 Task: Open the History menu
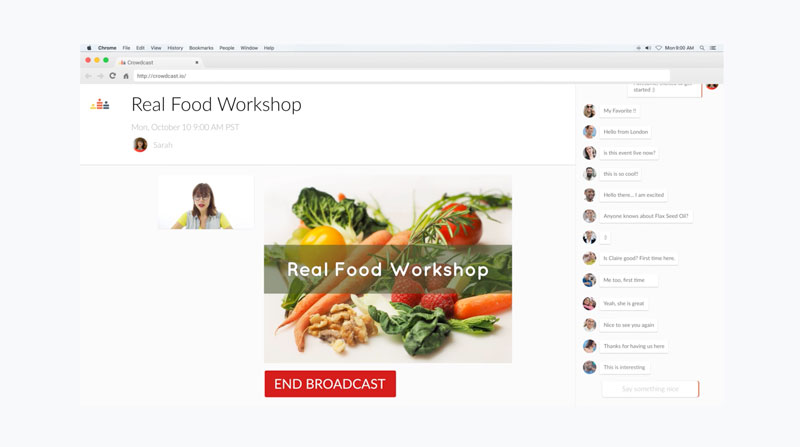(175, 48)
